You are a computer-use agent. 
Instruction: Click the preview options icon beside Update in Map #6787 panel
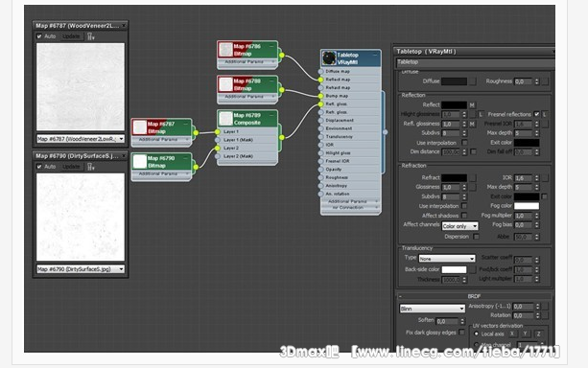click(x=91, y=36)
